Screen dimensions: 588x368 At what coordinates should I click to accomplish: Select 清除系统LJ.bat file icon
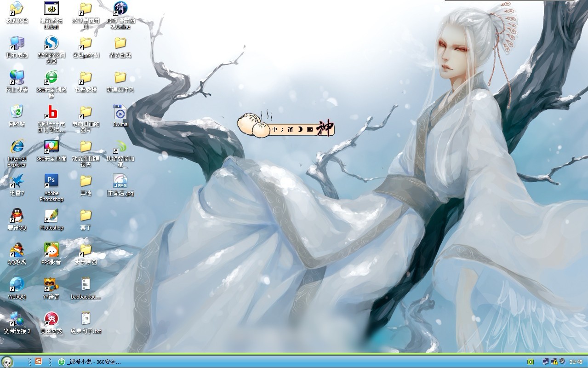(x=51, y=15)
